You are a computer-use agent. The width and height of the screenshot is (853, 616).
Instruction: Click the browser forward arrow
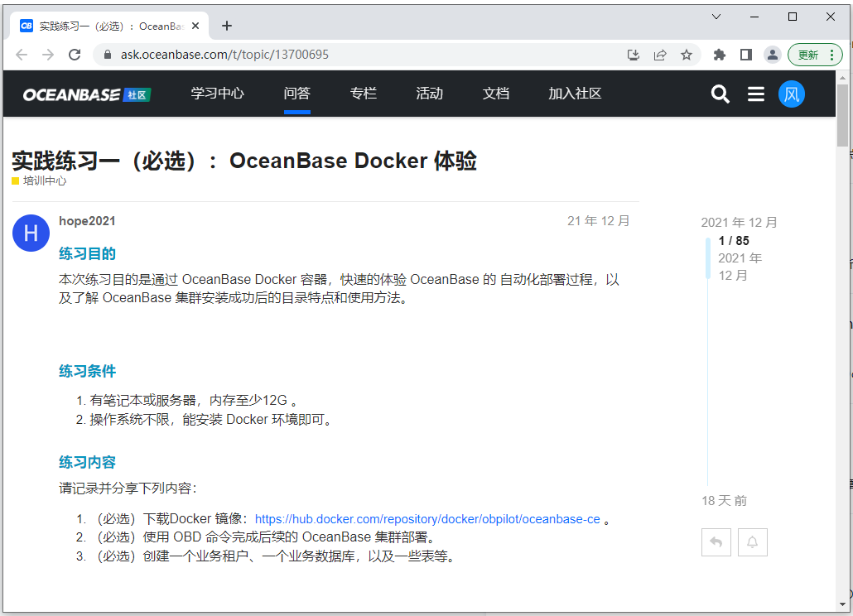click(x=48, y=55)
